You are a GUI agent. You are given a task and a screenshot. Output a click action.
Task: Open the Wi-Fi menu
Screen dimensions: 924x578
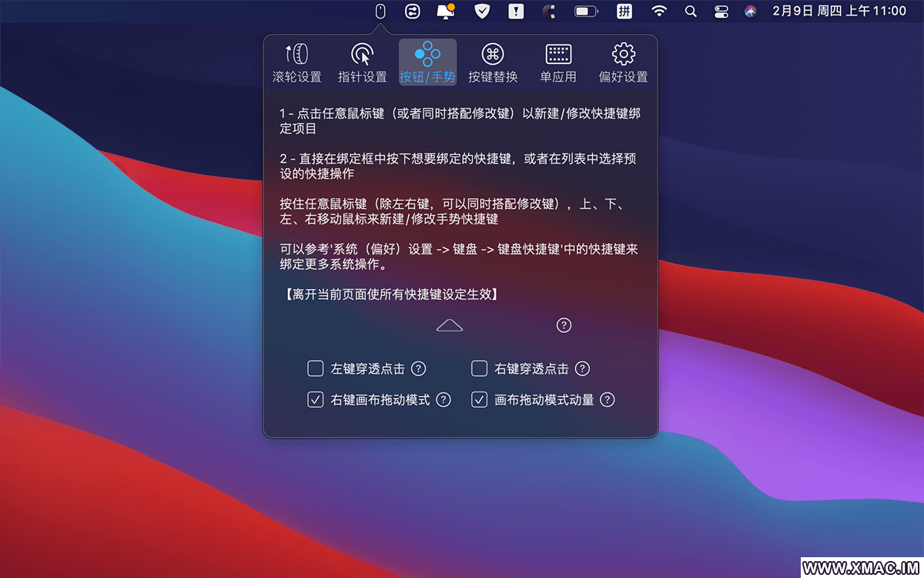pyautogui.click(x=659, y=12)
